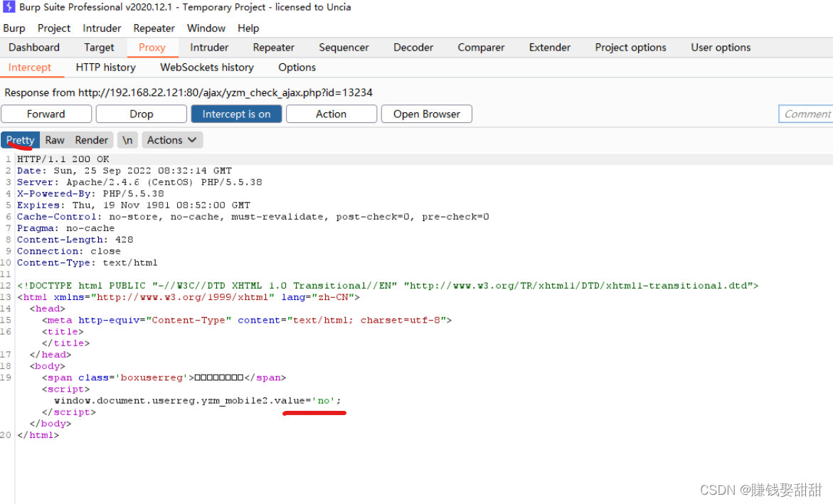Click the X-Powered-By header line
The height and width of the screenshot is (504, 833).
(x=90, y=194)
